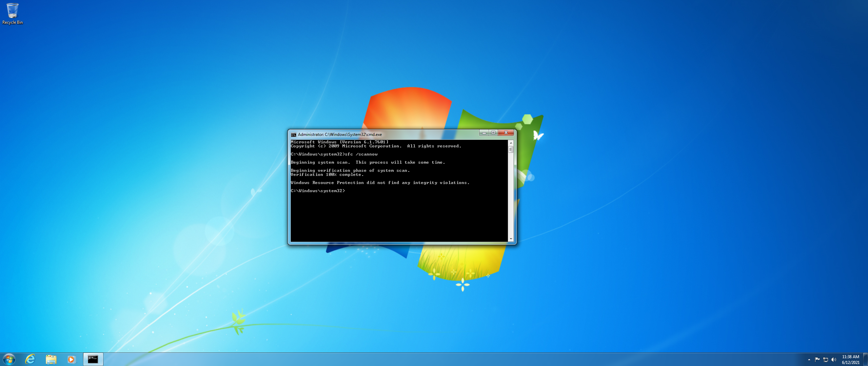Viewport: 868px width, 366px height.
Task: Click the 'Copyright (c) 2009 Microsoft Corporation' line
Action: pyautogui.click(x=376, y=146)
